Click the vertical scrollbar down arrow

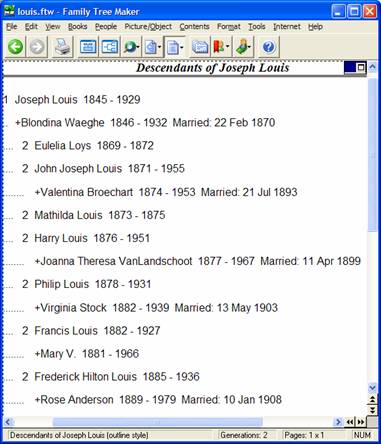[x=372, y=388]
